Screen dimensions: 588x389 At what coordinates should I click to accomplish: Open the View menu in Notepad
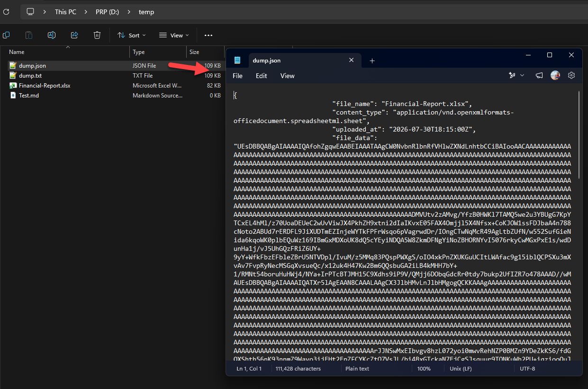(x=287, y=76)
